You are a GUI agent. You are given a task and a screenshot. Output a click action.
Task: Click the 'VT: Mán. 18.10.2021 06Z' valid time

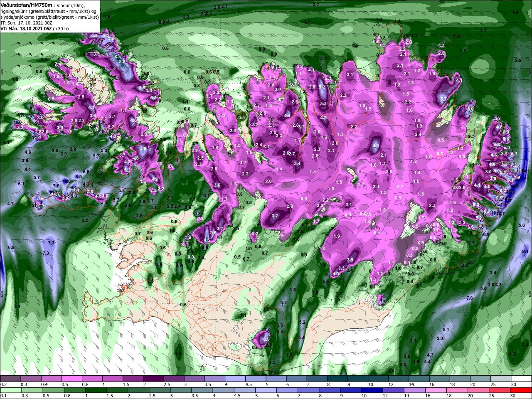[26, 29]
